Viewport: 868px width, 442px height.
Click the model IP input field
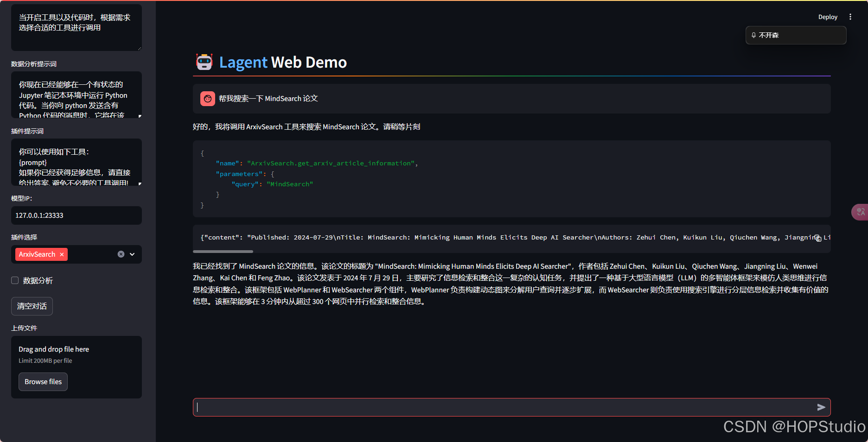pos(77,215)
